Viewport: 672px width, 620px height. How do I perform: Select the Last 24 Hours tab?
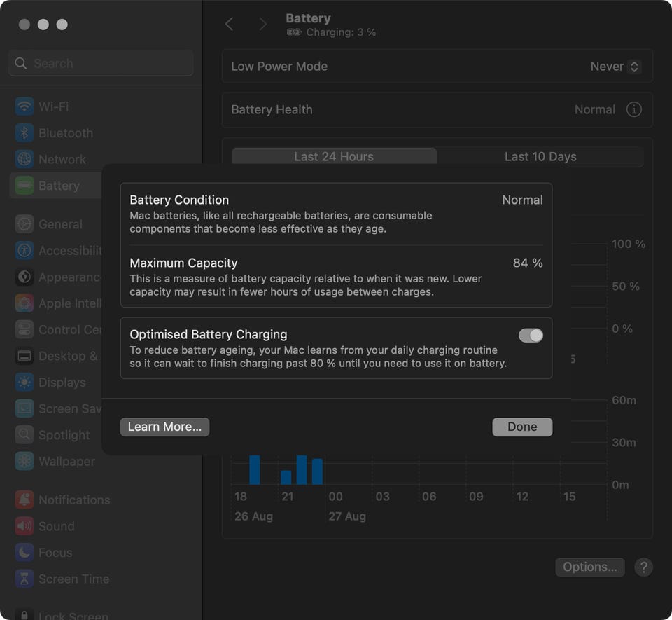334,157
